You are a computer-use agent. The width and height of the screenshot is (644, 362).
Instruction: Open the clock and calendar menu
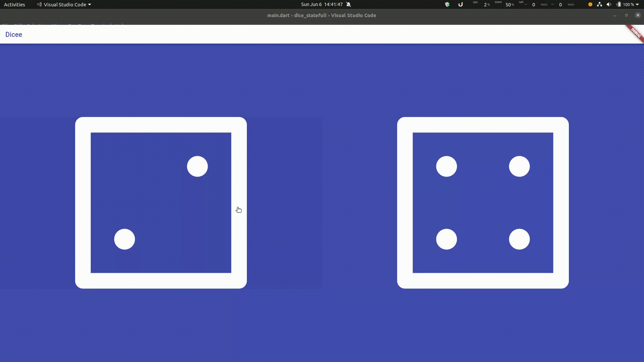pos(321,4)
